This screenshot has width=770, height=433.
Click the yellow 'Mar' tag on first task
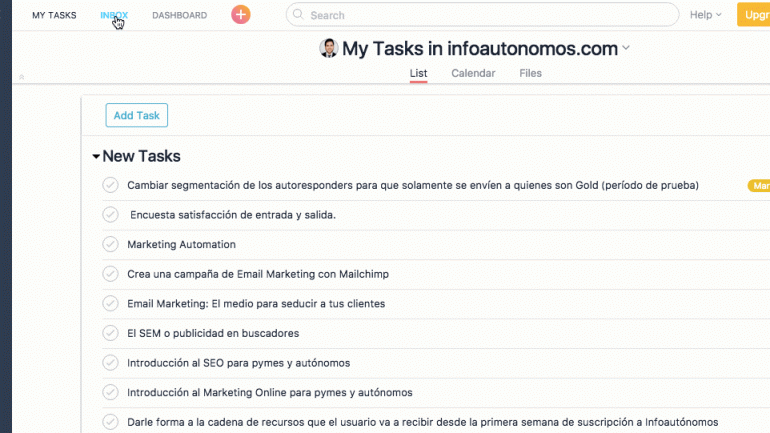(x=759, y=186)
